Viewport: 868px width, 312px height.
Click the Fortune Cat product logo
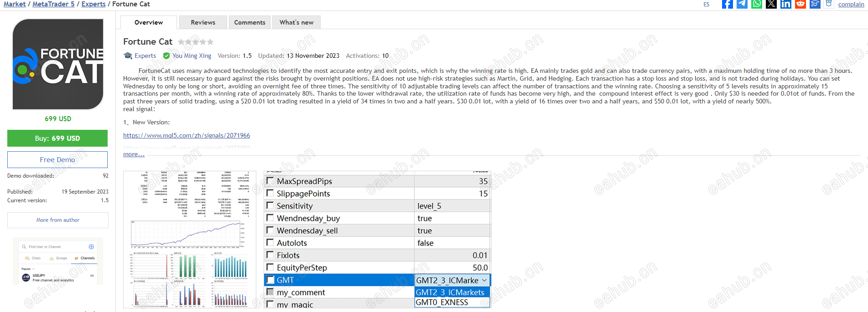click(x=58, y=64)
